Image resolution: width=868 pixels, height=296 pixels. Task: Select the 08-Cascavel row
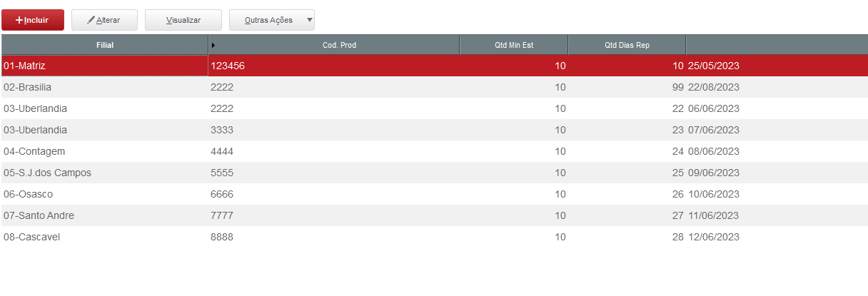pyautogui.click(x=434, y=237)
